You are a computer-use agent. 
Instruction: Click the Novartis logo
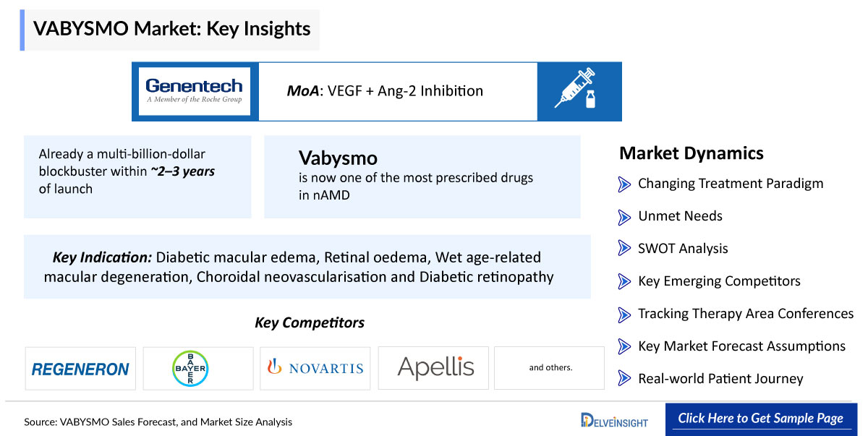coord(315,369)
